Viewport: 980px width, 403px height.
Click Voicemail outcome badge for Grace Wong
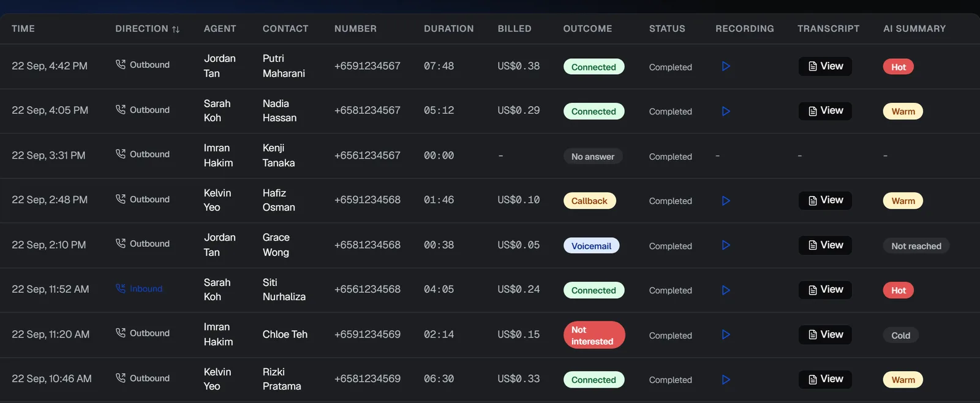591,246
